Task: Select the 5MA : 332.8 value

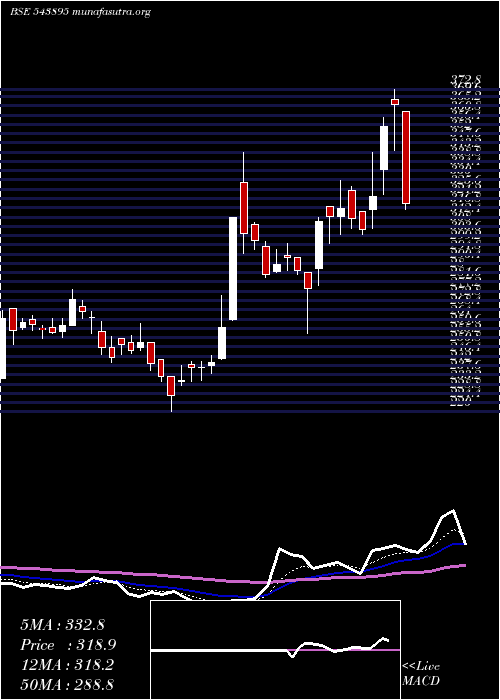Action: click(x=62, y=625)
